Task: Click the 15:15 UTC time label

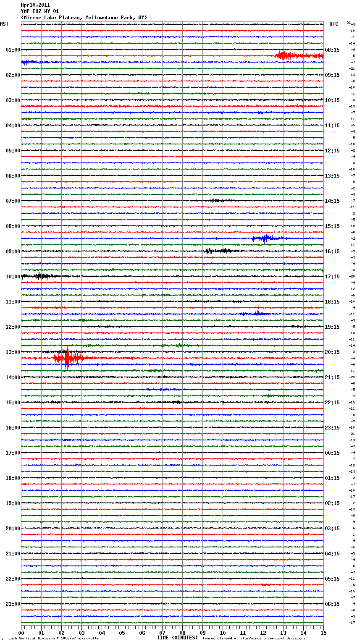Action: point(332,226)
